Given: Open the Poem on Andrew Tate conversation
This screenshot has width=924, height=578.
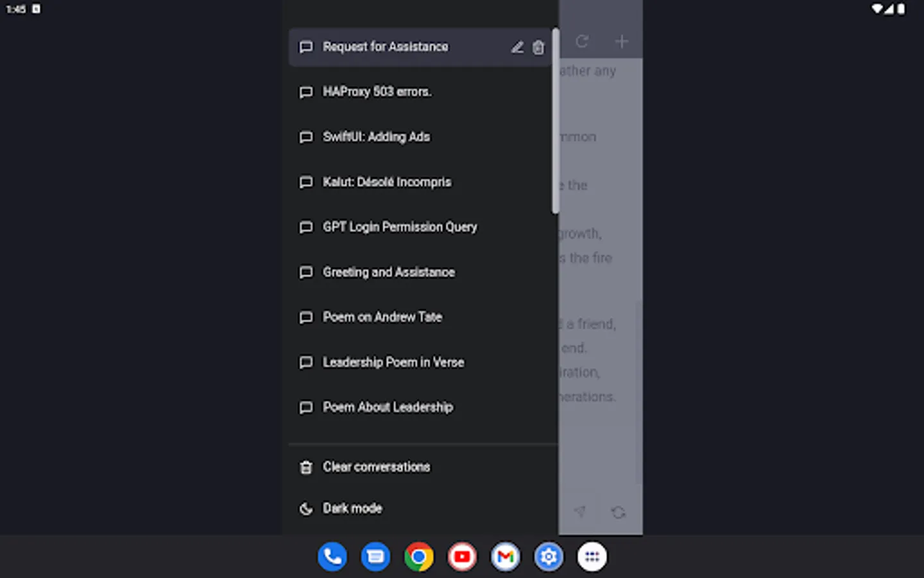Looking at the screenshot, I should (x=420, y=317).
